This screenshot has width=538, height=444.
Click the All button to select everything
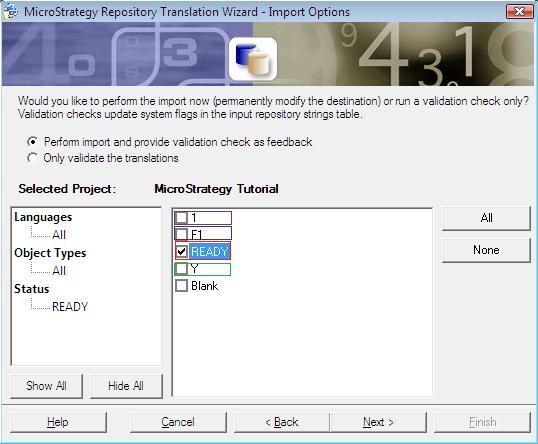tap(486, 218)
